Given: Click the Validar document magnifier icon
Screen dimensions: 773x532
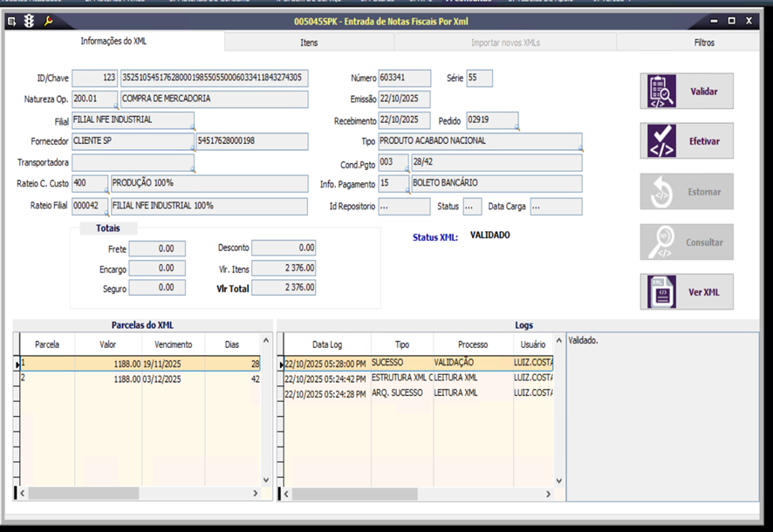Looking at the screenshot, I should tap(661, 91).
